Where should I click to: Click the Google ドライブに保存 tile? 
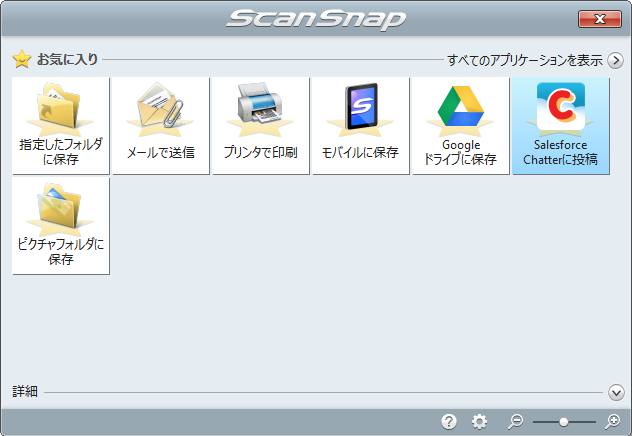click(460, 126)
